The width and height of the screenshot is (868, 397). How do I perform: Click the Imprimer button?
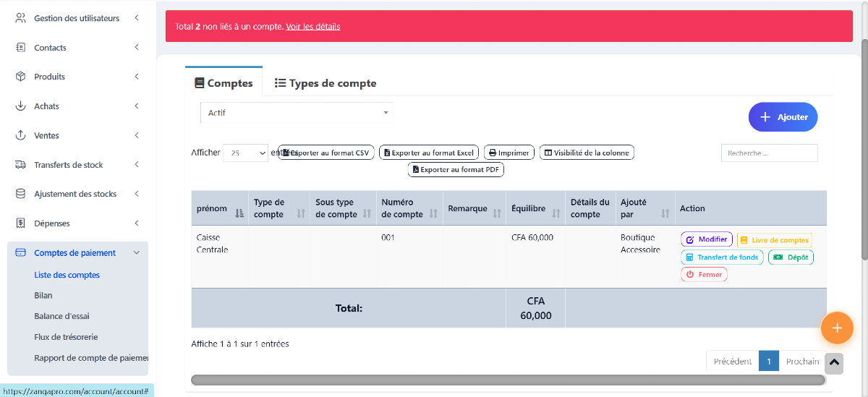pos(509,153)
